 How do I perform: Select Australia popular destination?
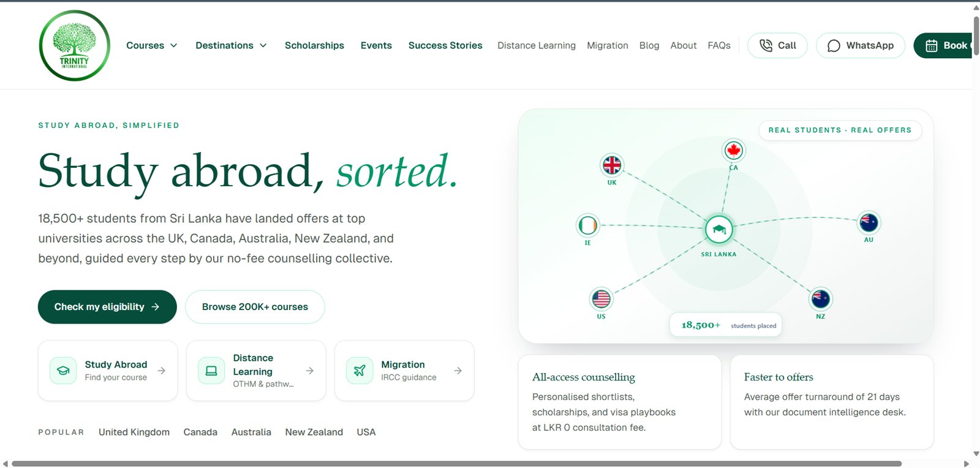(x=251, y=432)
